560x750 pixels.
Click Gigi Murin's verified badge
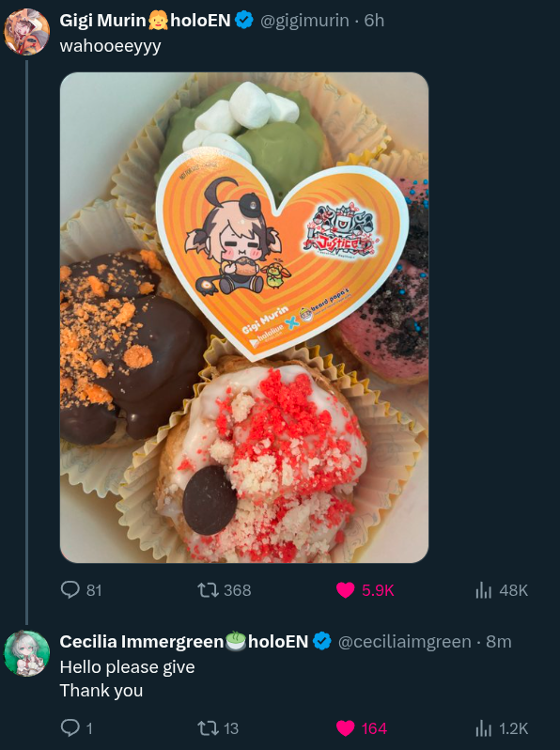point(244,21)
